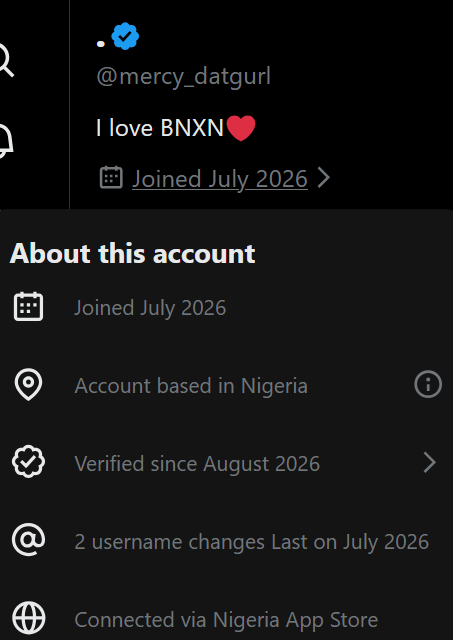Expand chevron next to Joined July 2026 link
This screenshot has width=453, height=640.
(323, 178)
